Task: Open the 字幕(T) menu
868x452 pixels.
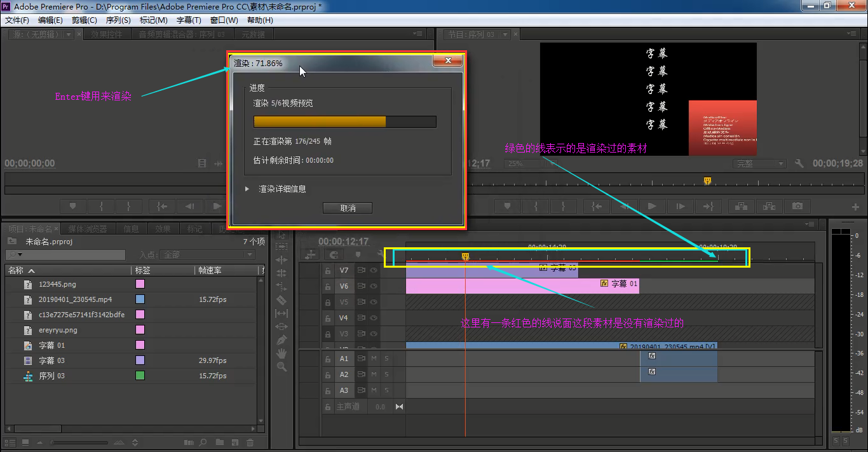Action: point(189,20)
